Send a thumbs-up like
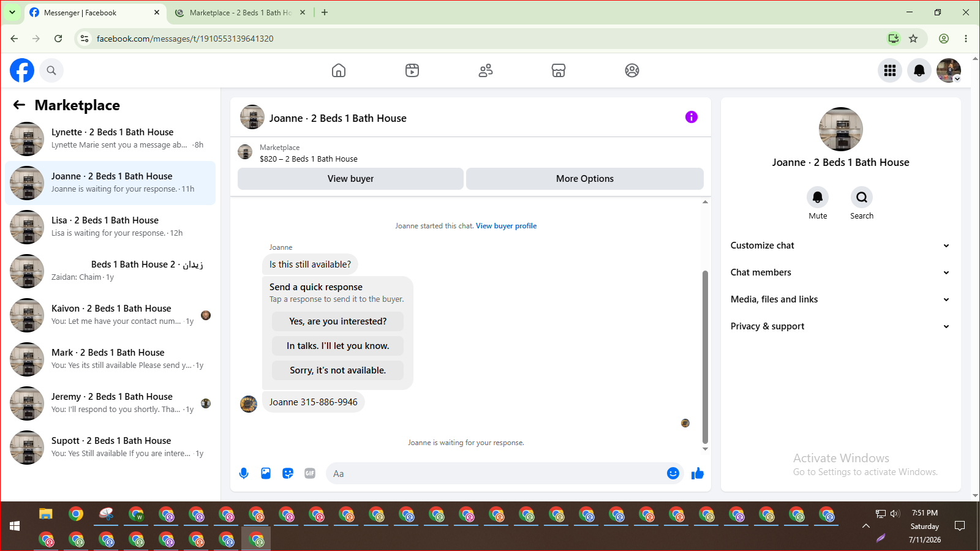The height and width of the screenshot is (551, 980). (698, 473)
